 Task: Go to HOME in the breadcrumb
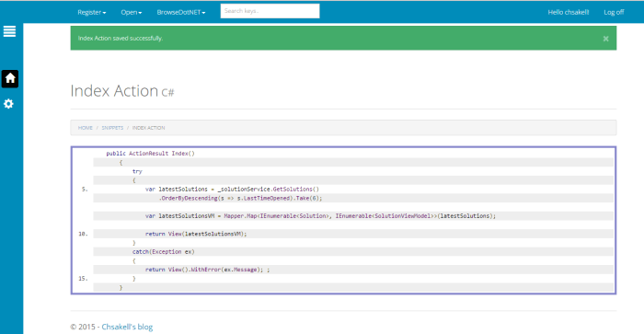tap(85, 128)
